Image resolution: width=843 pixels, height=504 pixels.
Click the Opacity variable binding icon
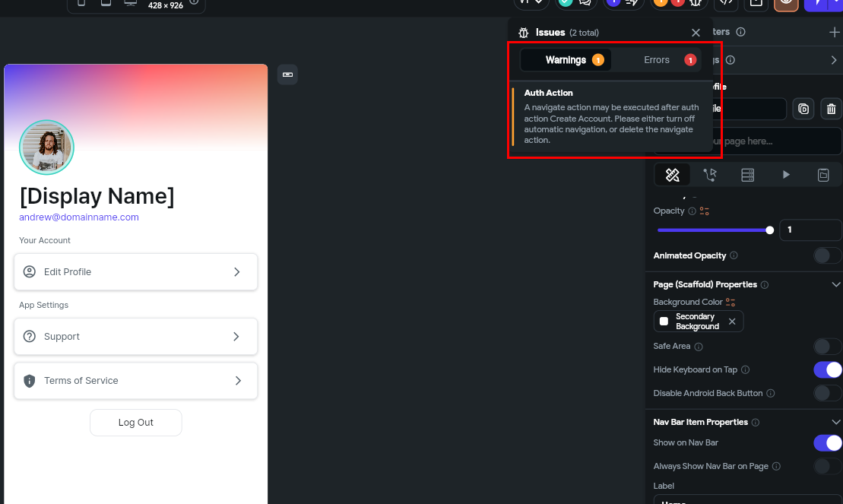[x=705, y=211]
